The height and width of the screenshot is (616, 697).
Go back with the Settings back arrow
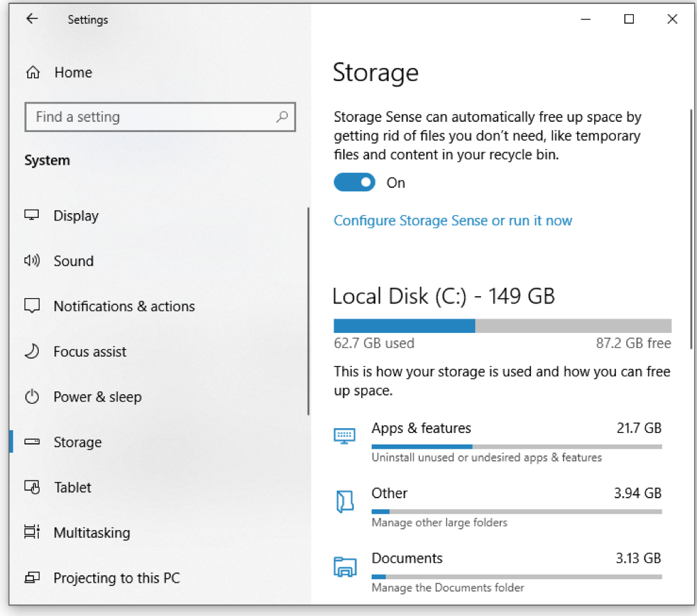pyautogui.click(x=32, y=18)
